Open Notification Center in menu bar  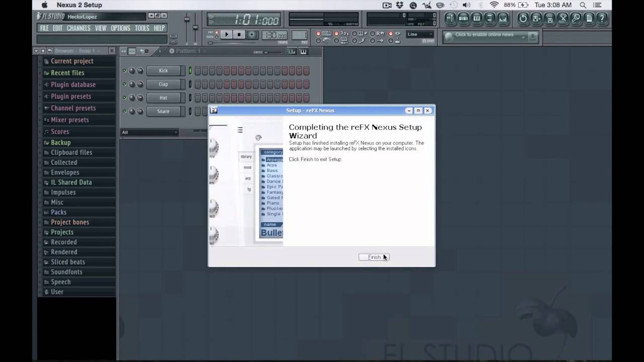click(597, 5)
